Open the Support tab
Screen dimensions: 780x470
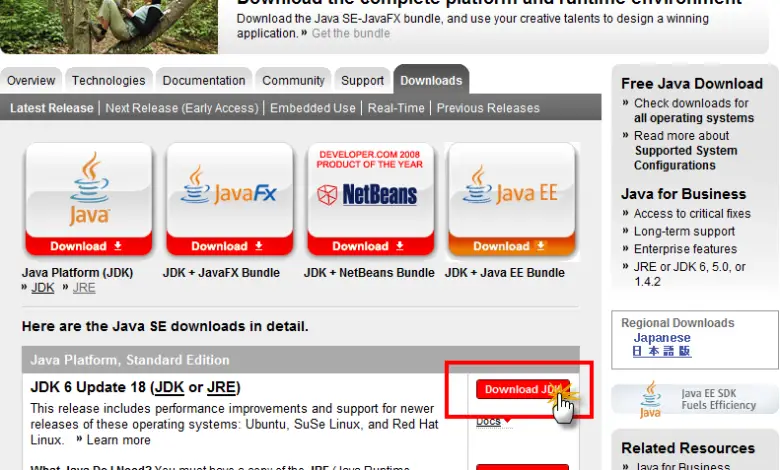pos(362,81)
